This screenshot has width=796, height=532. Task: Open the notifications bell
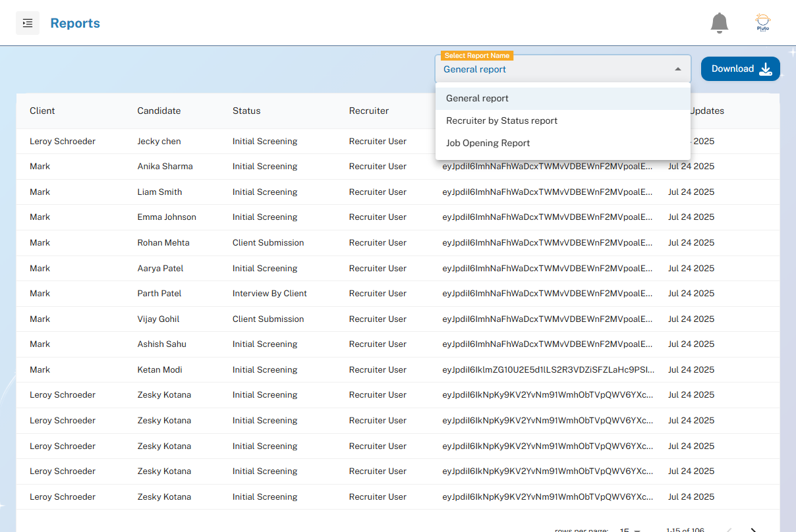[720, 23]
